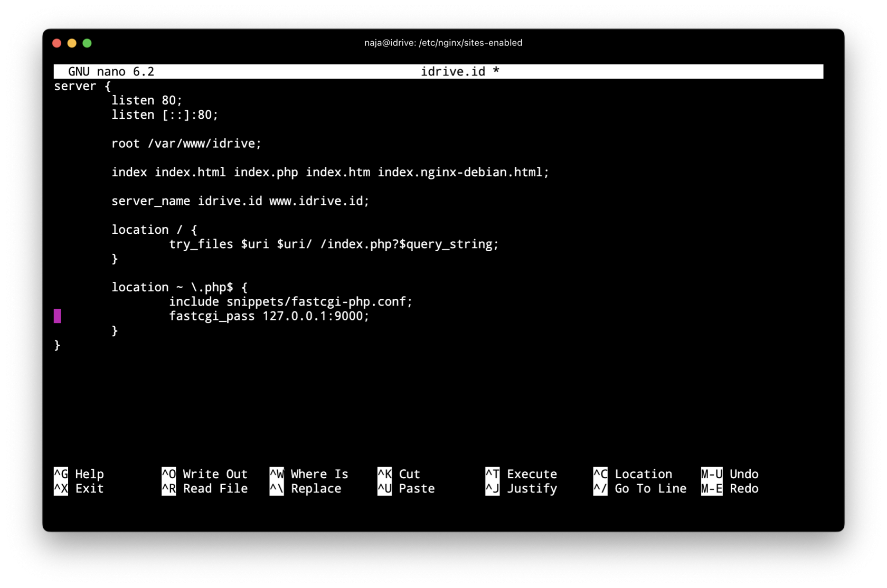Click the ^X Exit shortcut
This screenshot has height=588, width=887.
point(79,489)
